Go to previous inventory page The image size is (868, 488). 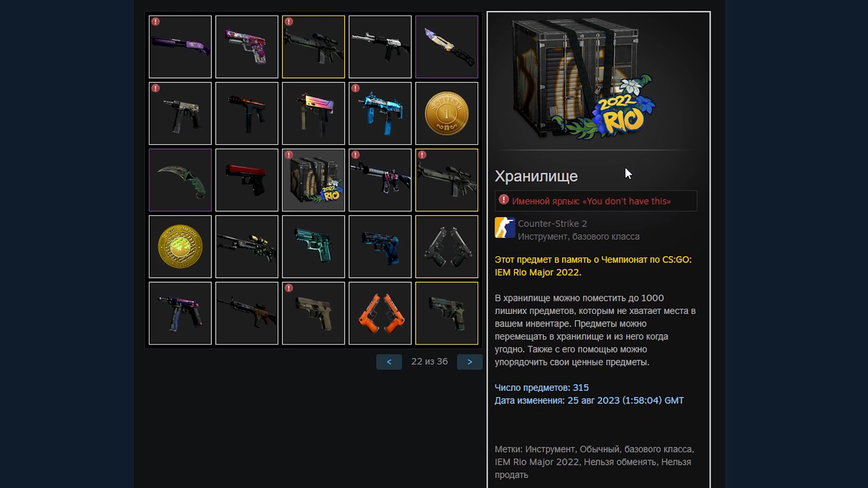tap(389, 362)
